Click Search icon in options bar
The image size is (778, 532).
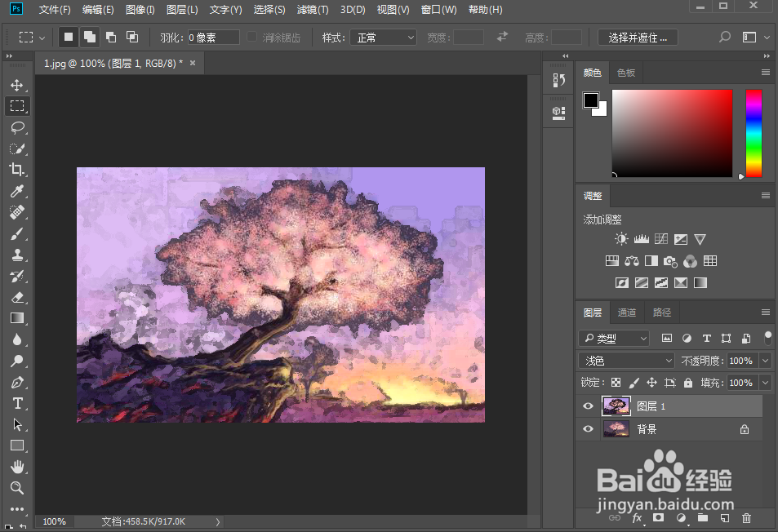725,38
